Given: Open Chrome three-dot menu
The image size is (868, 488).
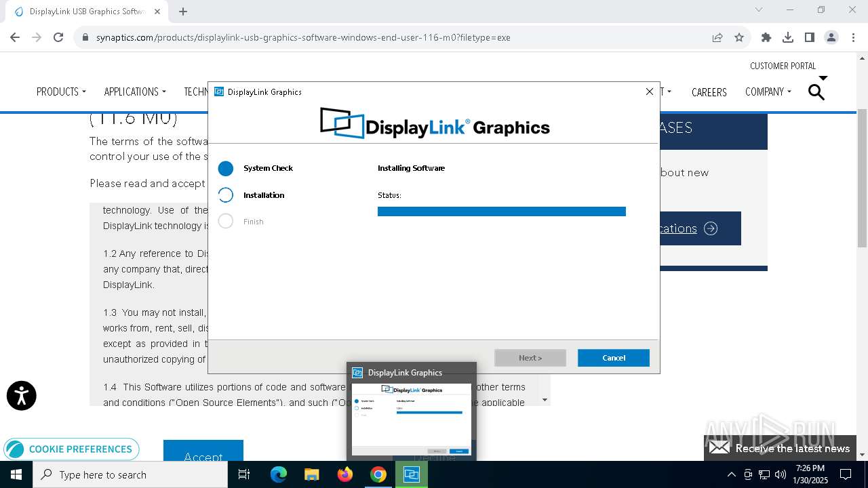Looking at the screenshot, I should point(853,37).
